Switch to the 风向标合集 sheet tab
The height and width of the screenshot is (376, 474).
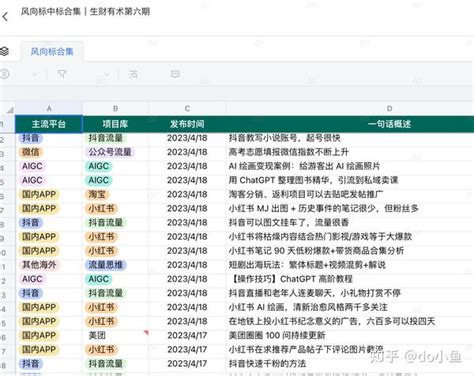(52, 51)
